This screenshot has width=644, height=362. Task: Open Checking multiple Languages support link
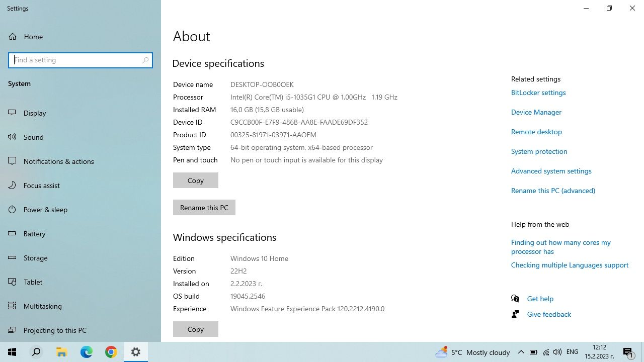[570, 265]
